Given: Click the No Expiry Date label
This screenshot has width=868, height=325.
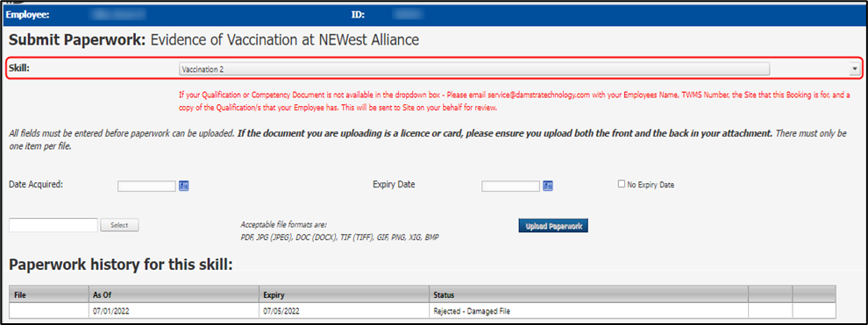Looking at the screenshot, I should [651, 185].
